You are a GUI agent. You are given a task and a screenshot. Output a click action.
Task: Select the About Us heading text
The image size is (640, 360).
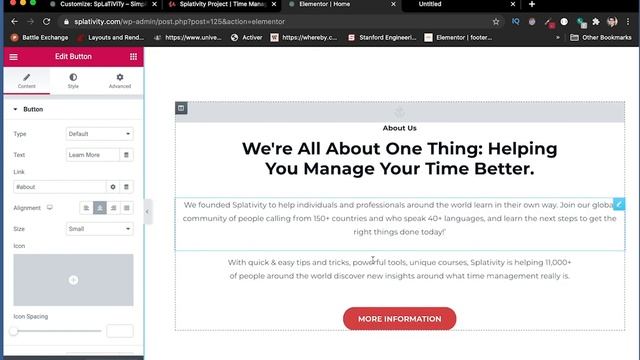pos(400,128)
